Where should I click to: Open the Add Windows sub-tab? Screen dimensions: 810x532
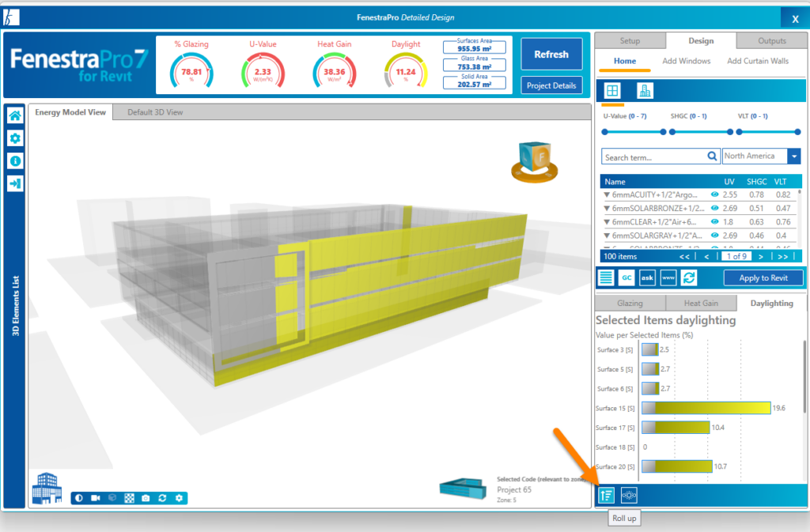tap(686, 61)
